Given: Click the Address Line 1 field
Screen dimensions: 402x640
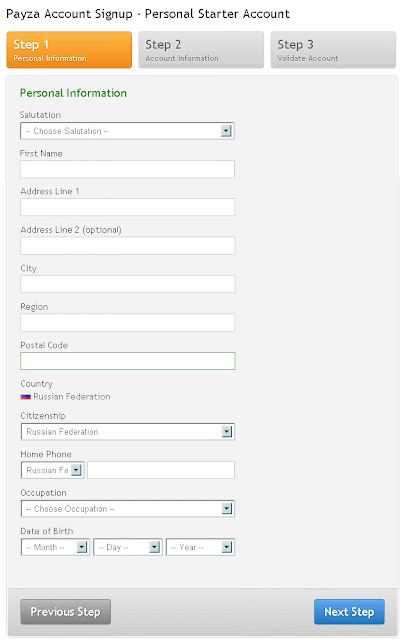Looking at the screenshot, I should pyautogui.click(x=128, y=207).
